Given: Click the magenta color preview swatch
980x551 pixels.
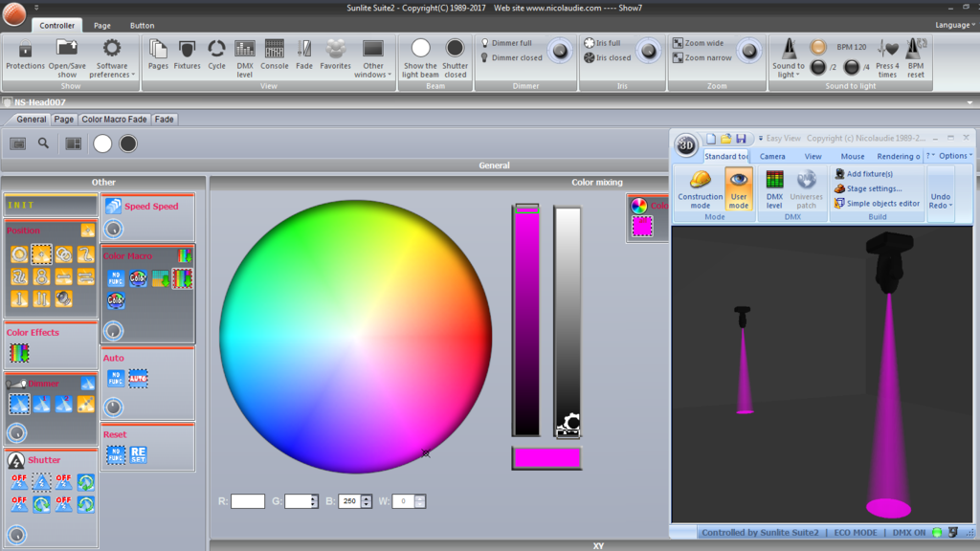Looking at the screenshot, I should [546, 458].
